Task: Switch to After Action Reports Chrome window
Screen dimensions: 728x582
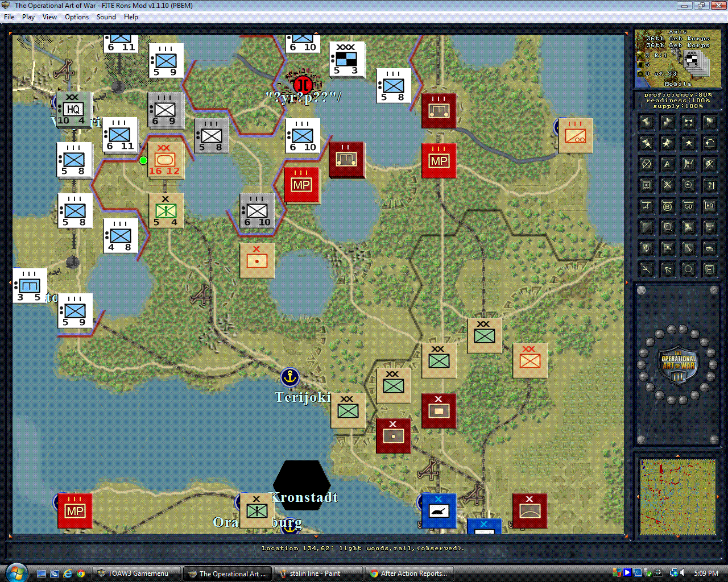Action: [410, 573]
